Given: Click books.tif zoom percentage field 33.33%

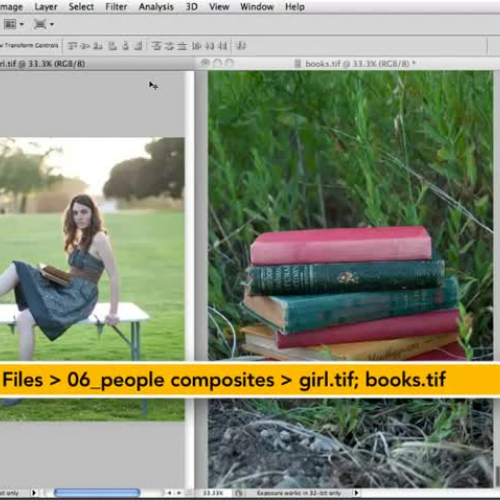Looking at the screenshot, I should 213,493.
